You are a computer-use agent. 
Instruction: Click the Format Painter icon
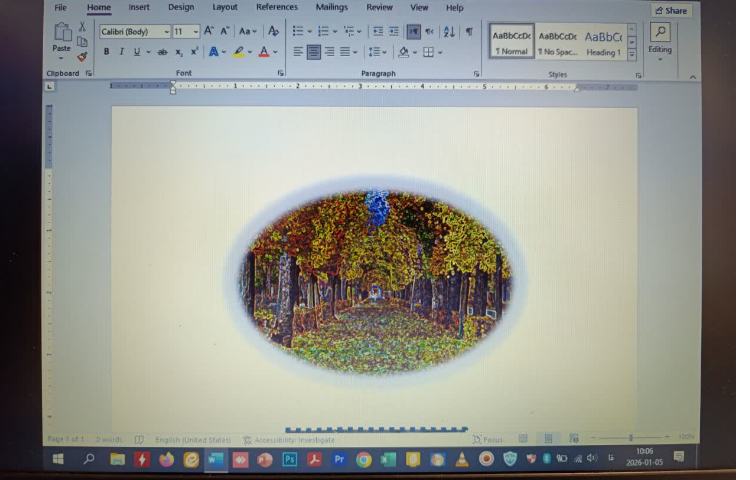click(82, 56)
